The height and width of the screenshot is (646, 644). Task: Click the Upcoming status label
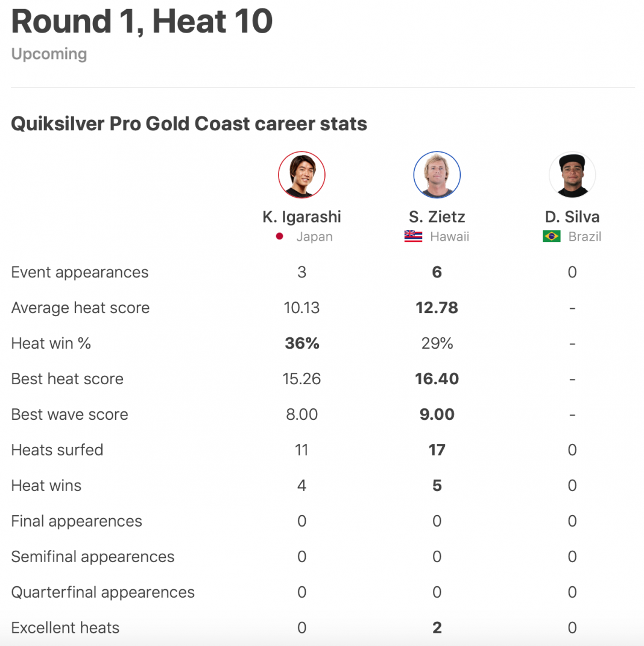tap(49, 54)
